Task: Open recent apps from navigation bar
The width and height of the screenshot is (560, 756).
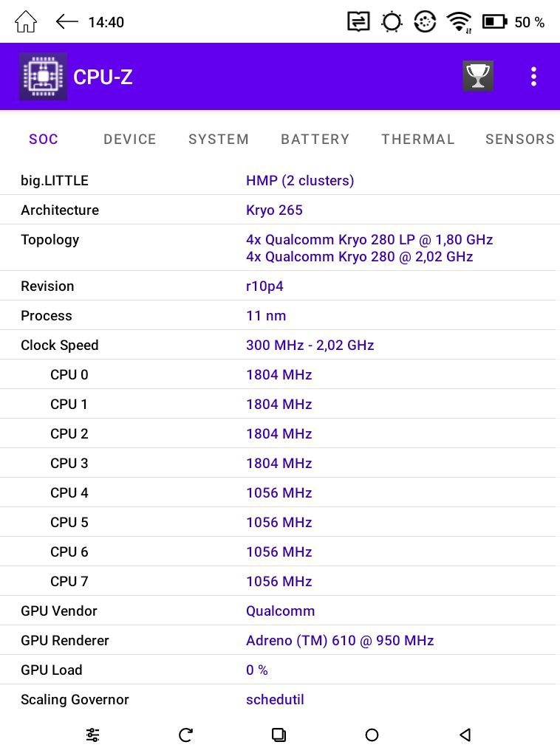Action: tap(279, 735)
